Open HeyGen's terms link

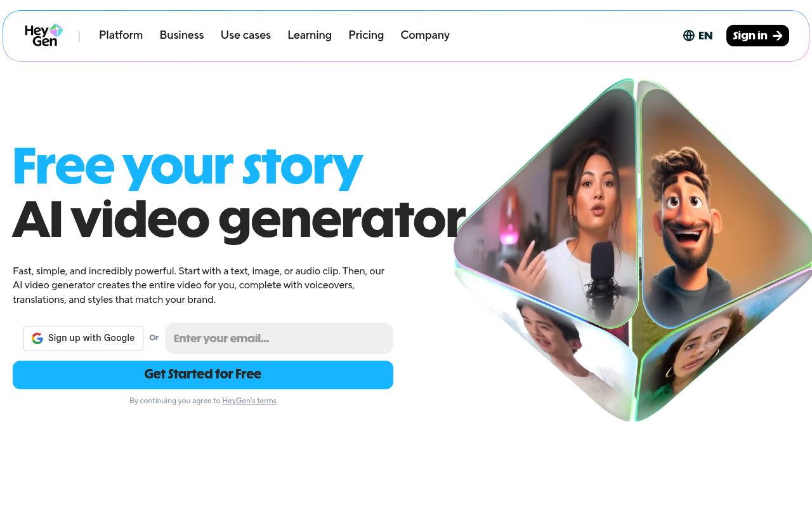(x=249, y=401)
